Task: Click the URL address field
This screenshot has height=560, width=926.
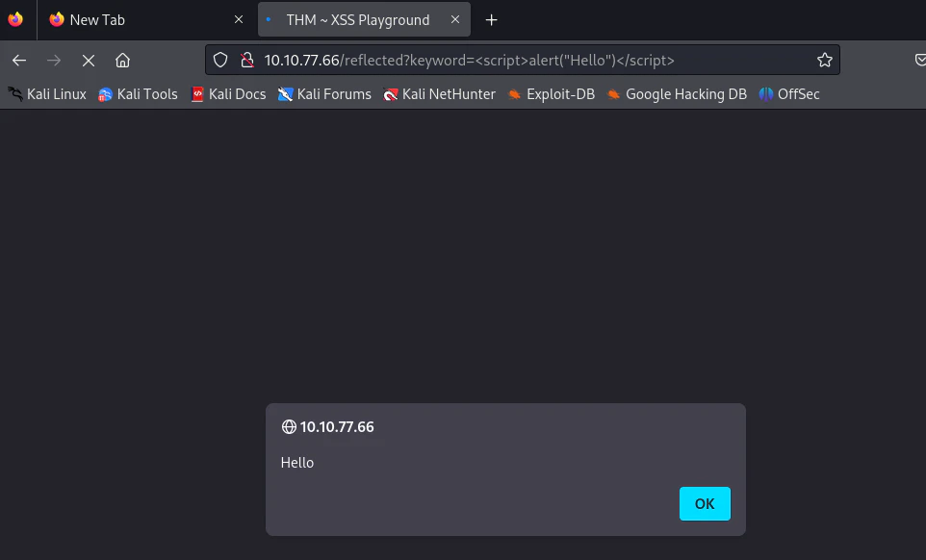Action: (x=523, y=61)
